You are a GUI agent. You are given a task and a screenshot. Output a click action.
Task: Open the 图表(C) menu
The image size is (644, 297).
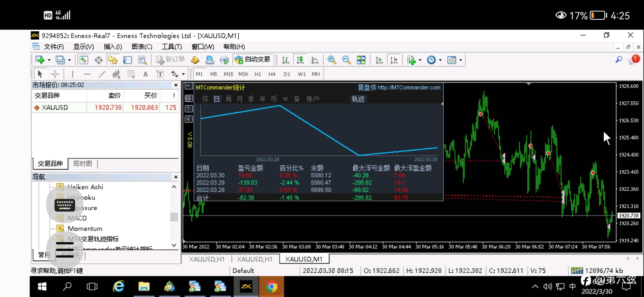[142, 47]
